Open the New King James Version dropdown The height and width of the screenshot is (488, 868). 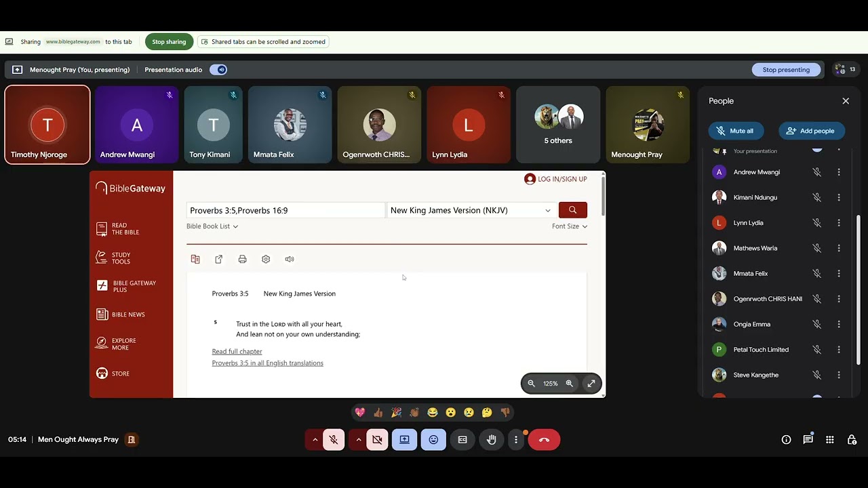pyautogui.click(x=471, y=210)
